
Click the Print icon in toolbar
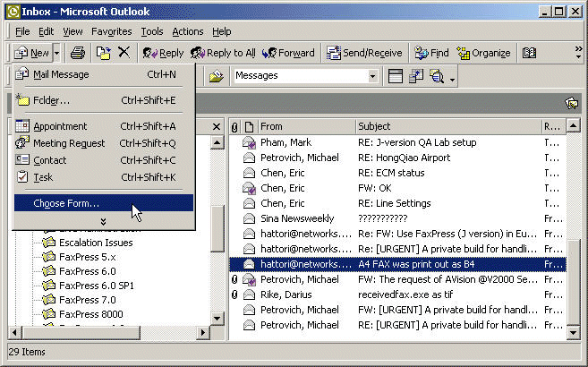coord(78,54)
